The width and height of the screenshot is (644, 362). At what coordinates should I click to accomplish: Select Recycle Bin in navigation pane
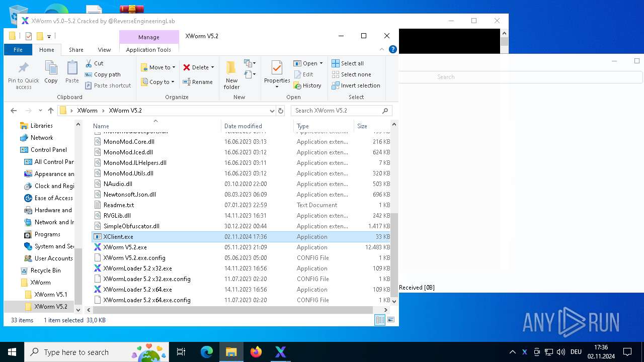click(45, 270)
